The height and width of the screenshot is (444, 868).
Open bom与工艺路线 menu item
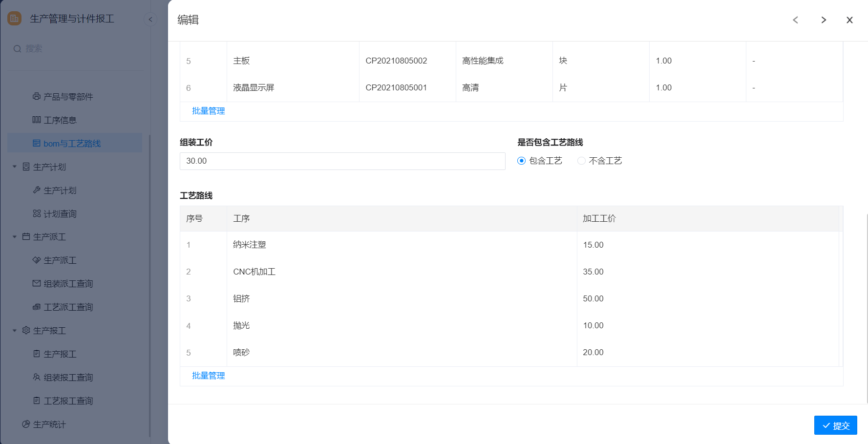(75, 143)
